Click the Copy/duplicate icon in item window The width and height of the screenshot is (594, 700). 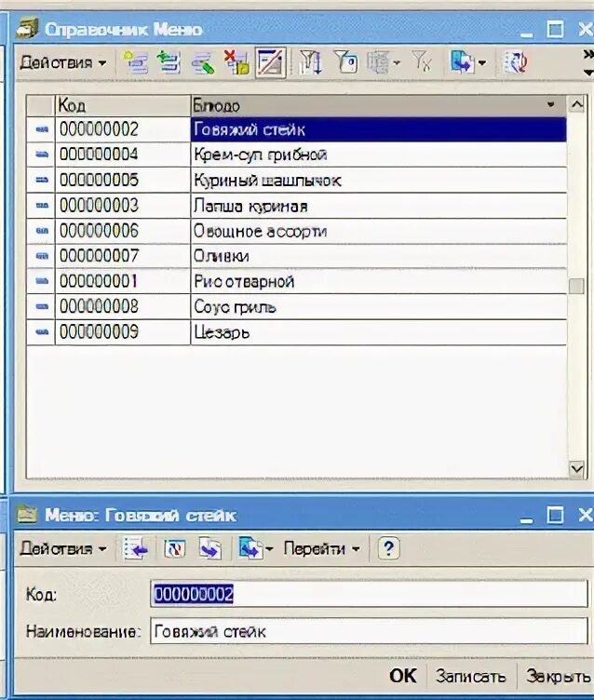[210, 548]
